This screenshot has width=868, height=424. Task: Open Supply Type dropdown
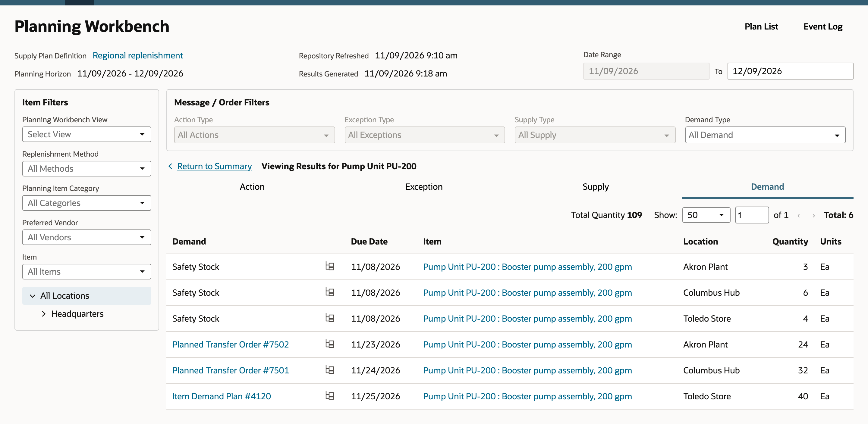click(595, 135)
